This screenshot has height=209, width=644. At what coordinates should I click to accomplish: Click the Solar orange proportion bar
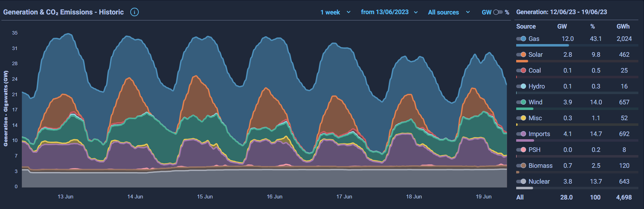(522, 61)
